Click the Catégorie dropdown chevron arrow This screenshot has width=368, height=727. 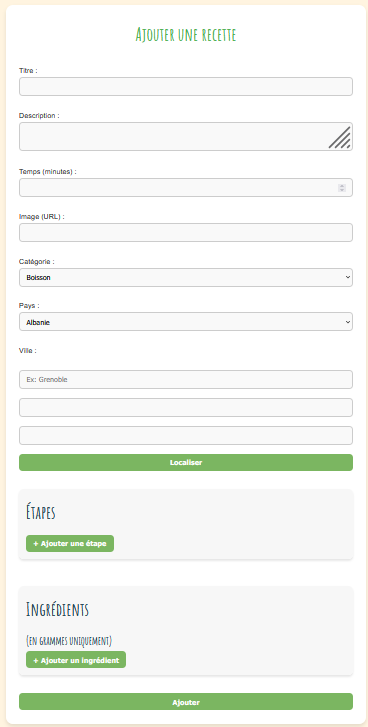(x=348, y=277)
